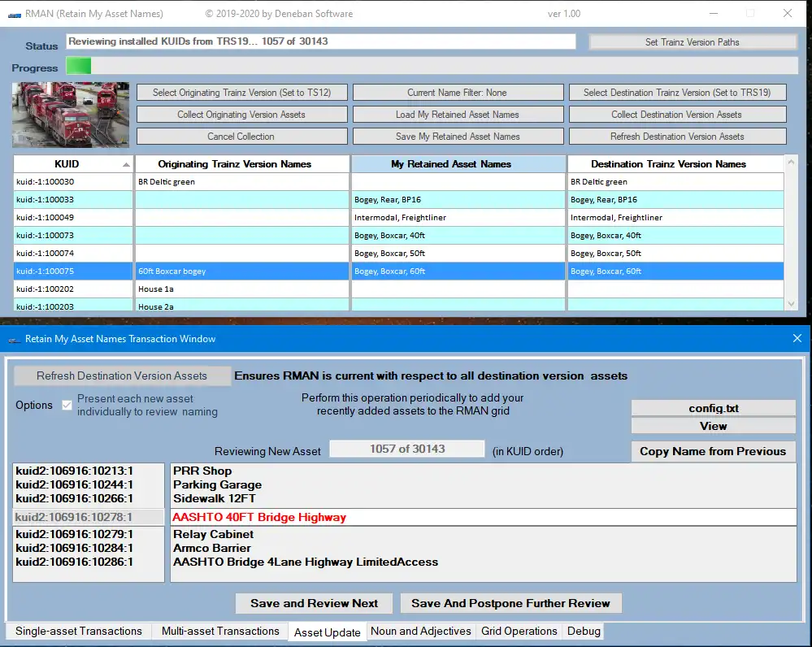Click Select Originating Trainz Version button
This screenshot has width=812, height=647.
click(x=242, y=92)
